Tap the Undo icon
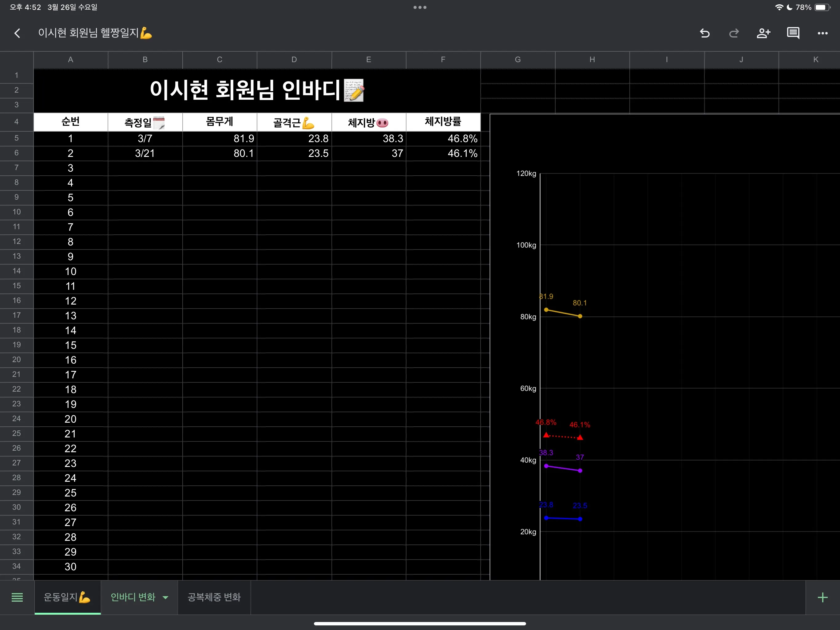The width and height of the screenshot is (840, 630). [x=705, y=33]
